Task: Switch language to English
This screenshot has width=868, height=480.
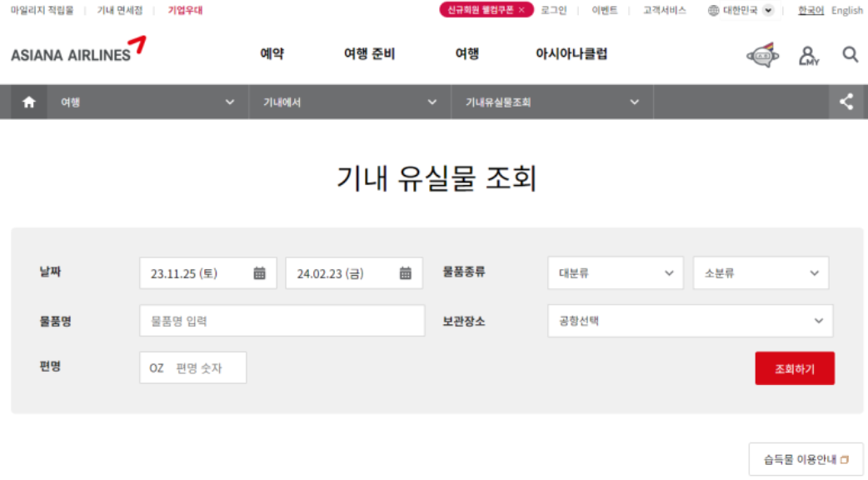Action: 847,11
